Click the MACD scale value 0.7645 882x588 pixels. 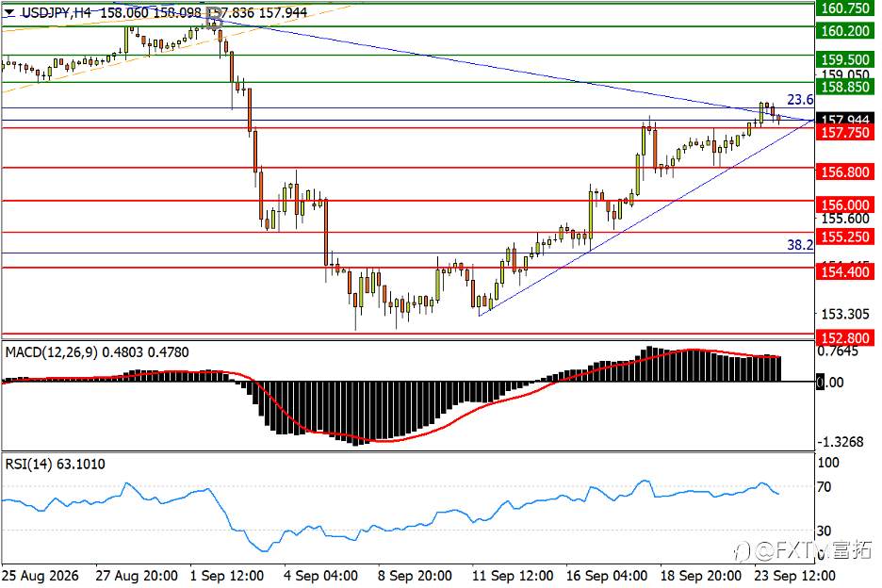click(x=838, y=351)
